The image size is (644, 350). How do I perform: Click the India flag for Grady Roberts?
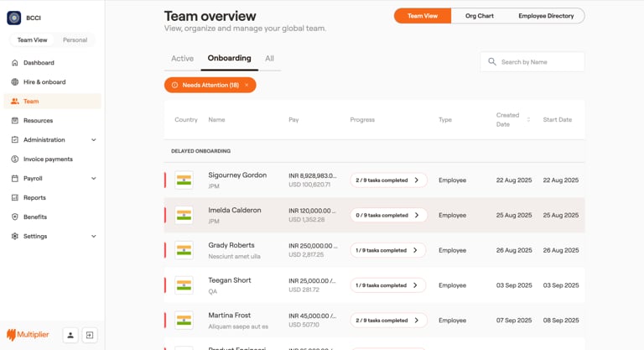click(x=184, y=250)
